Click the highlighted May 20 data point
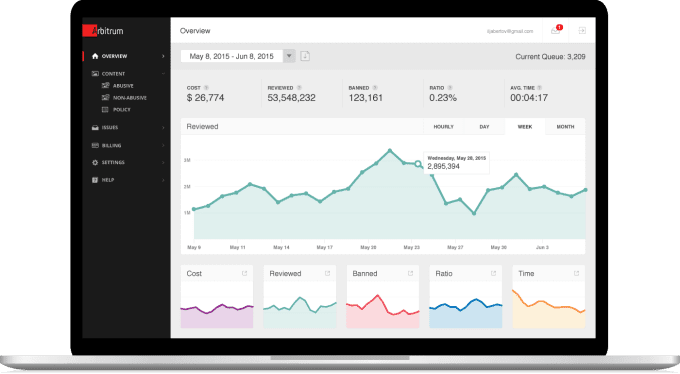This screenshot has width=680, height=374. (x=418, y=164)
